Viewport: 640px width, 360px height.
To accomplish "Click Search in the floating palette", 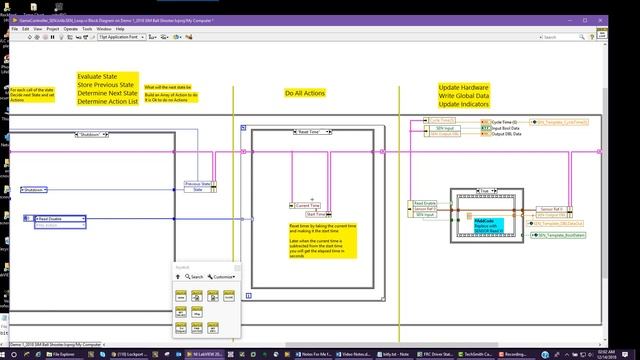I will coord(194,277).
